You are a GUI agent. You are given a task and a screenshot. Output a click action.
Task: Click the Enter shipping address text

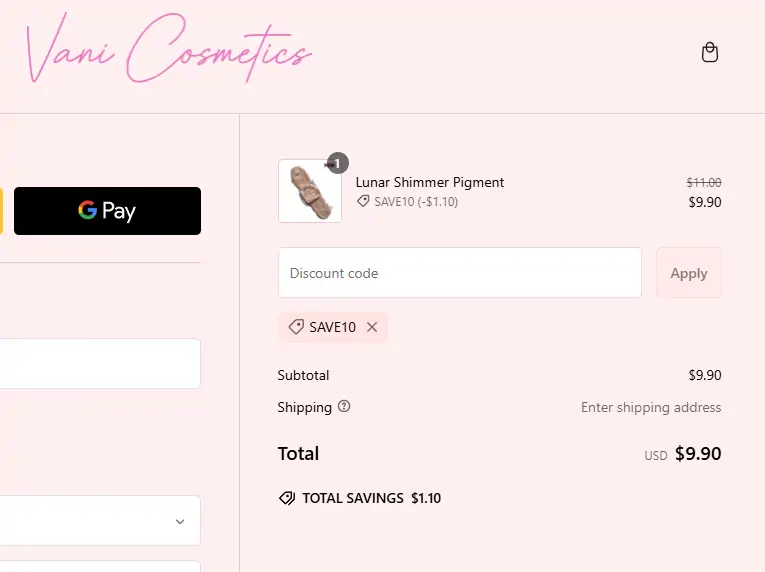(651, 407)
